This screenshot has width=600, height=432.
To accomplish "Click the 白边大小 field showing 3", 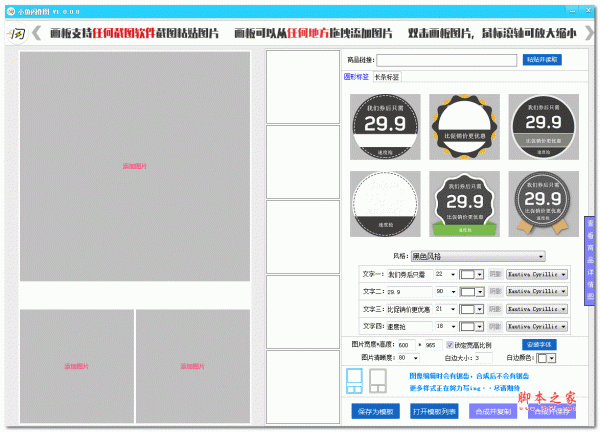I will 484,358.
